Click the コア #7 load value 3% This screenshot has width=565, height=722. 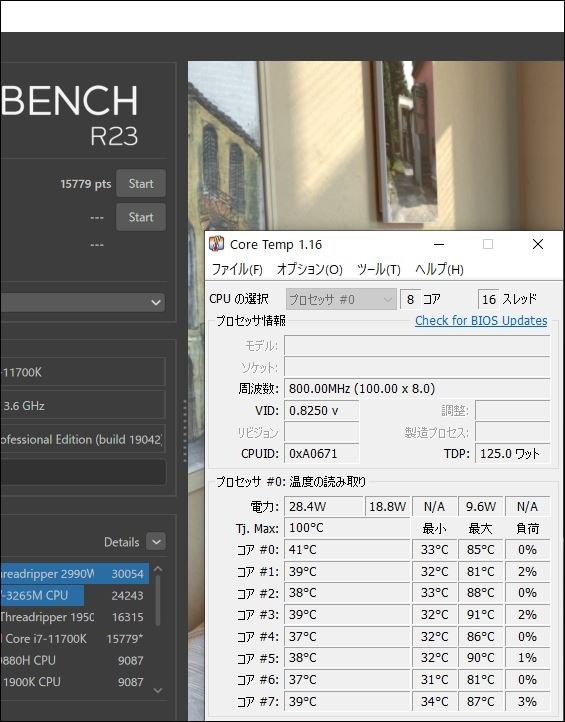[527, 701]
